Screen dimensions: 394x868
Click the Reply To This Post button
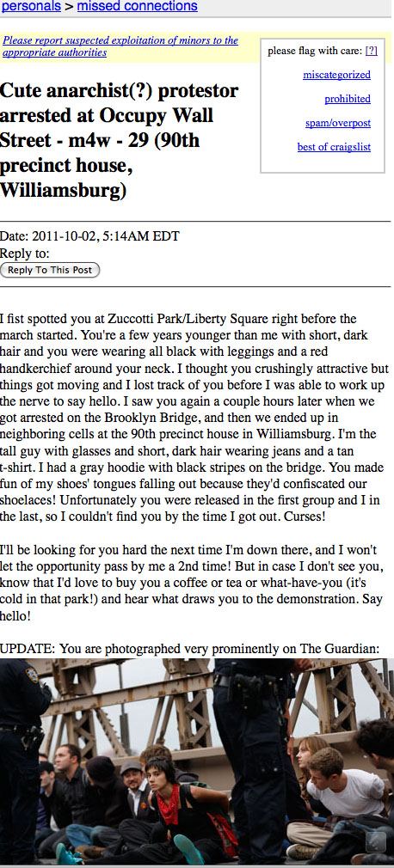[x=50, y=270]
